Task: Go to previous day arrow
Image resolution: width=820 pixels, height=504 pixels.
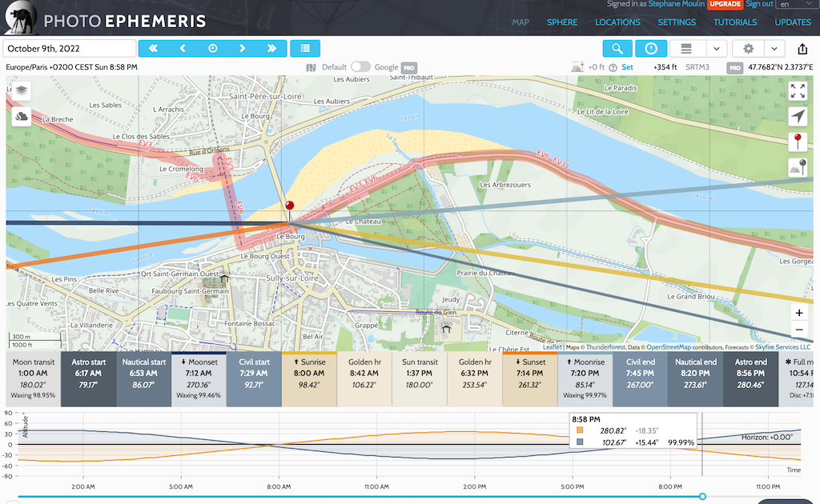Action: 183,49
